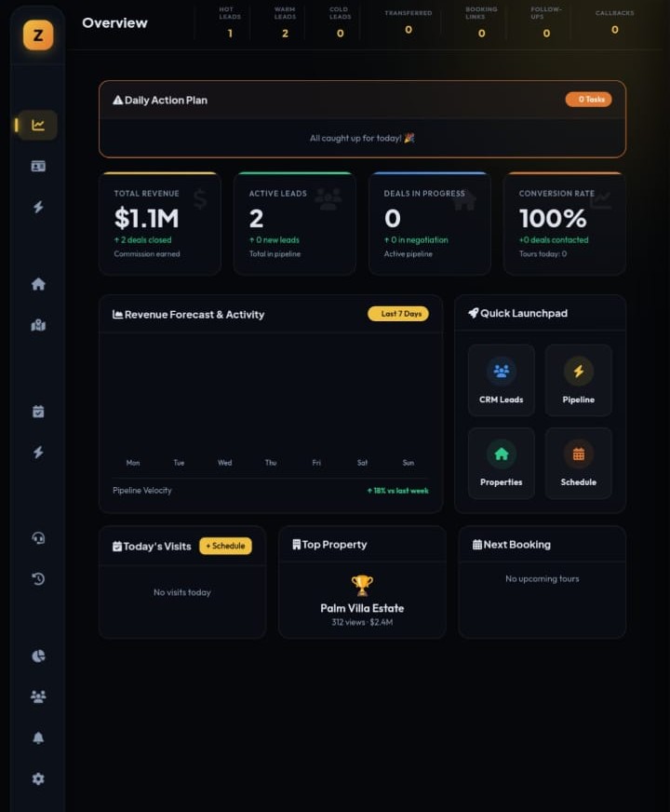Click the Pipeline Velocity label
Viewport: 670px width, 812px height.
coord(141,490)
